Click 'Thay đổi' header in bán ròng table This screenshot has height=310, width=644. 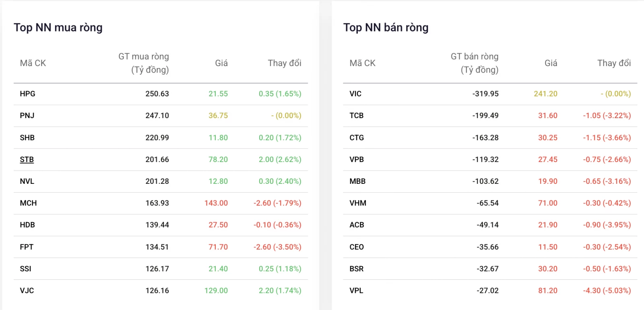pyautogui.click(x=614, y=63)
